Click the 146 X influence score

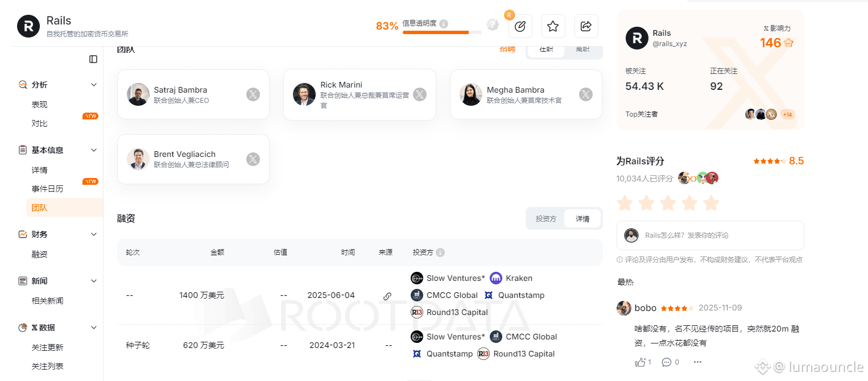click(771, 43)
